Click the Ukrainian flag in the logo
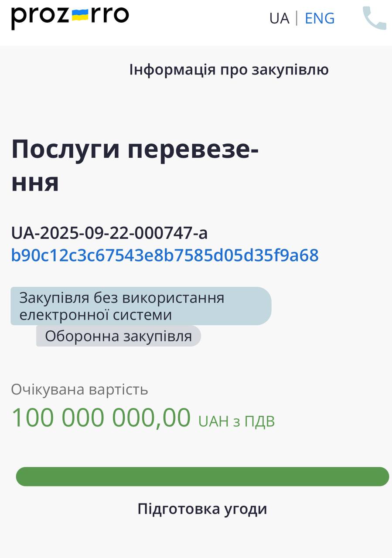This screenshot has height=558, width=392. coord(80,15)
